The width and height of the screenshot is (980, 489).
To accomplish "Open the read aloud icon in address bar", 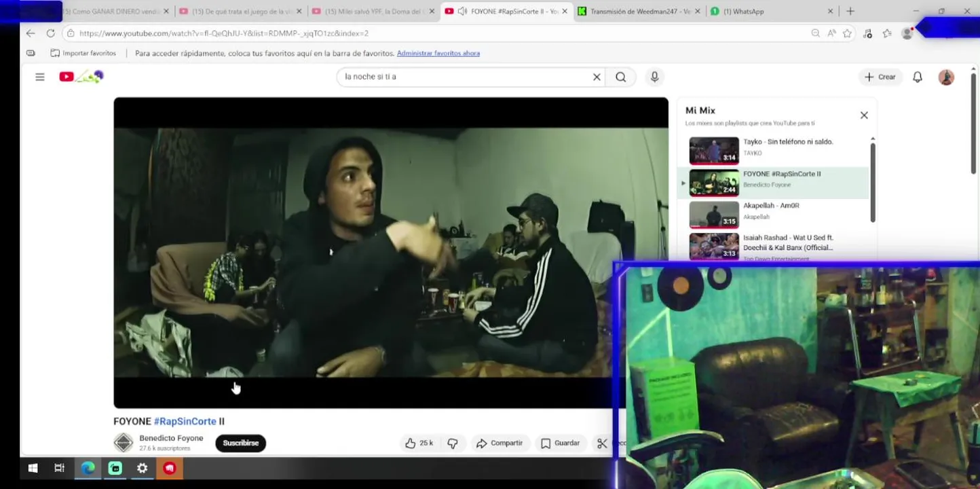I will click(x=831, y=33).
